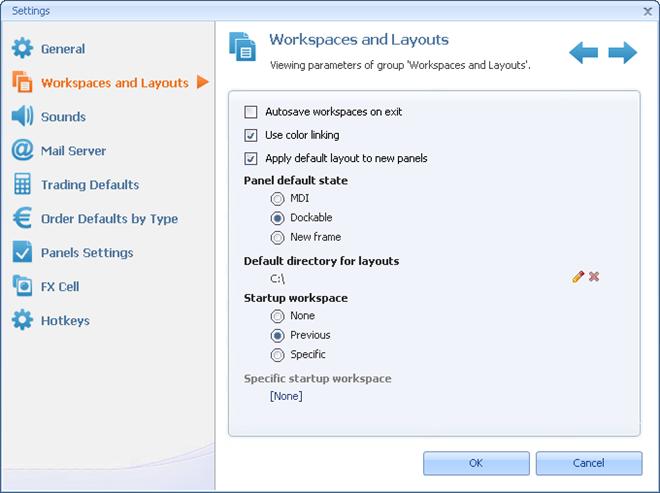Open the Order Defaults euro icon
Image resolution: width=660 pixels, height=493 pixels.
click(x=22, y=219)
